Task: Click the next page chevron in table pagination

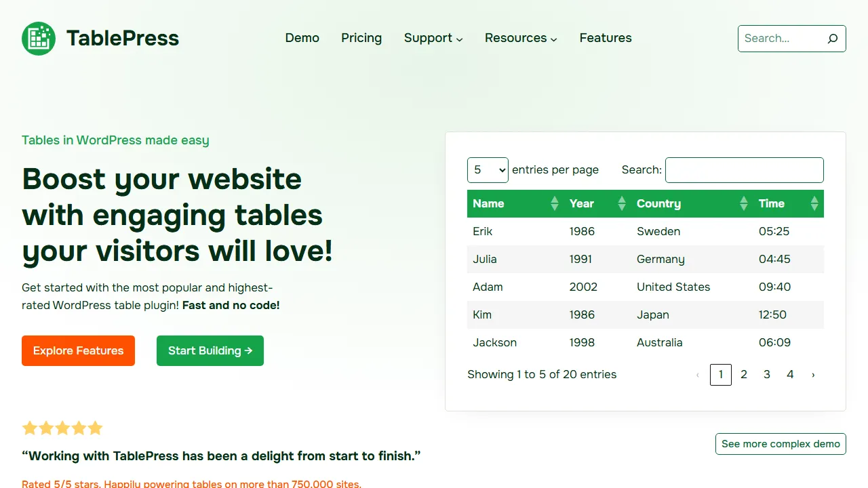Action: tap(813, 374)
